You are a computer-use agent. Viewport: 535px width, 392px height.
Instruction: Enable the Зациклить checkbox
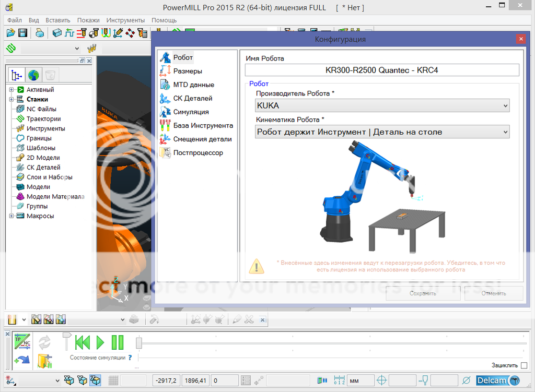click(x=524, y=365)
